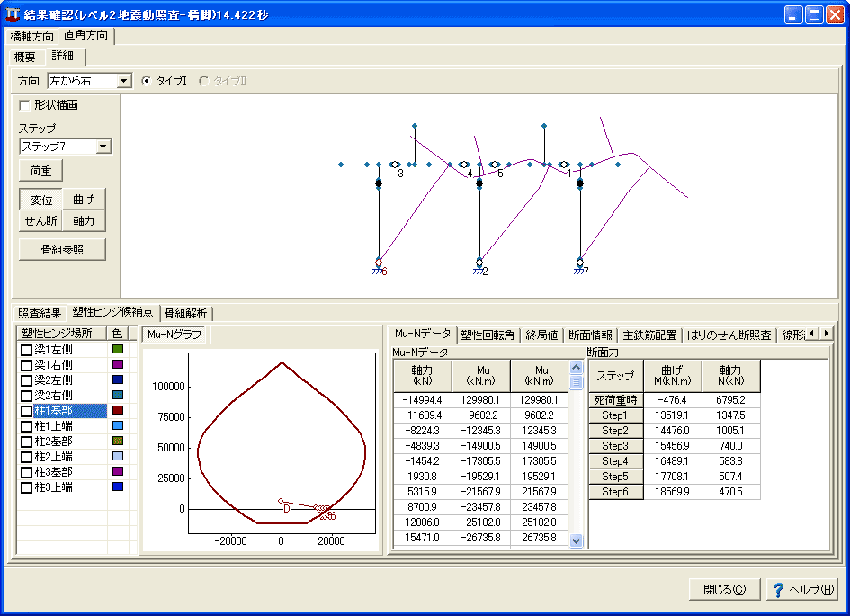Enable the 形状描画 checkbox
The width and height of the screenshot is (850, 616).
pyautogui.click(x=24, y=105)
